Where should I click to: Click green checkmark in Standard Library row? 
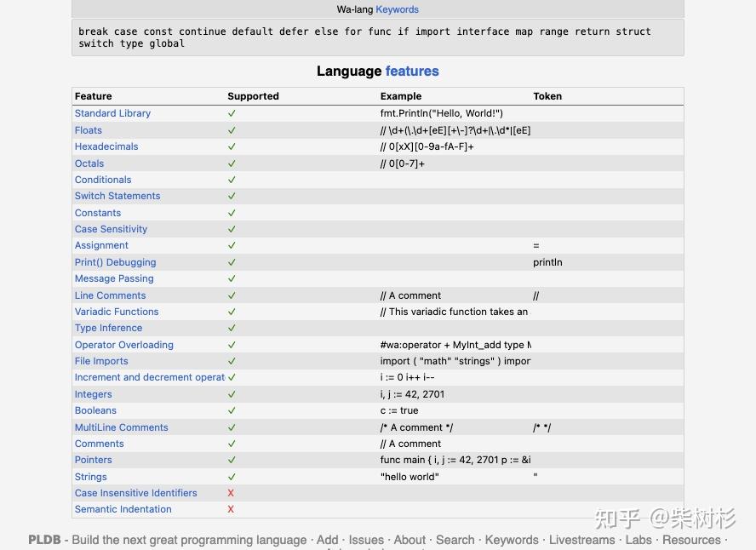tap(232, 113)
